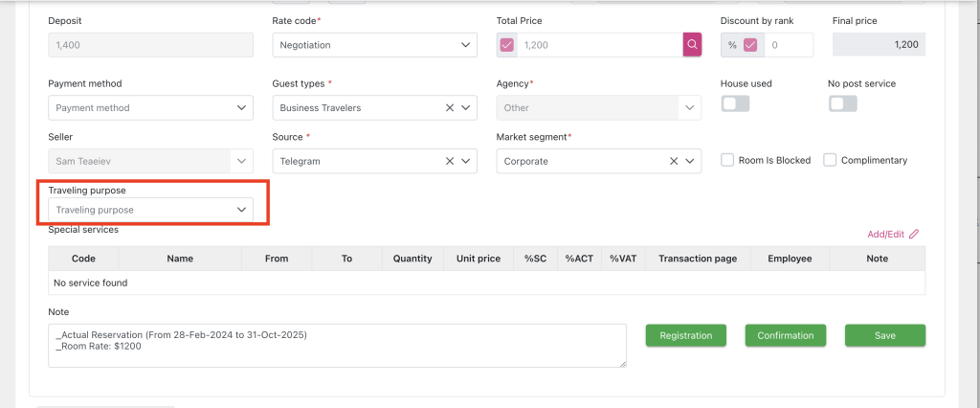Image resolution: width=980 pixels, height=408 pixels.
Task: Toggle the House used switch
Action: coord(735,103)
